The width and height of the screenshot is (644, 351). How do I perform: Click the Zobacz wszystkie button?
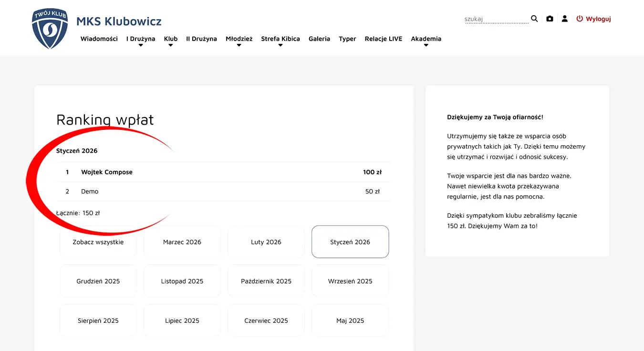click(x=98, y=242)
